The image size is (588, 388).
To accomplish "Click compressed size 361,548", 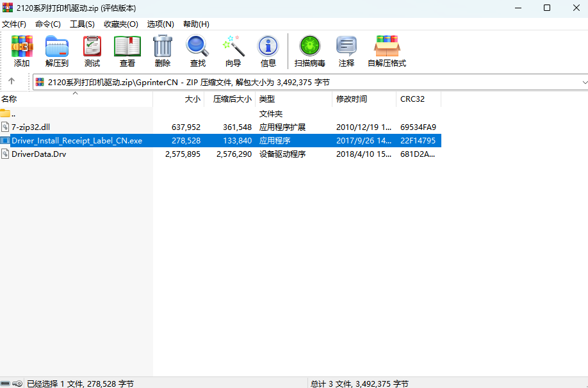I will point(237,127).
